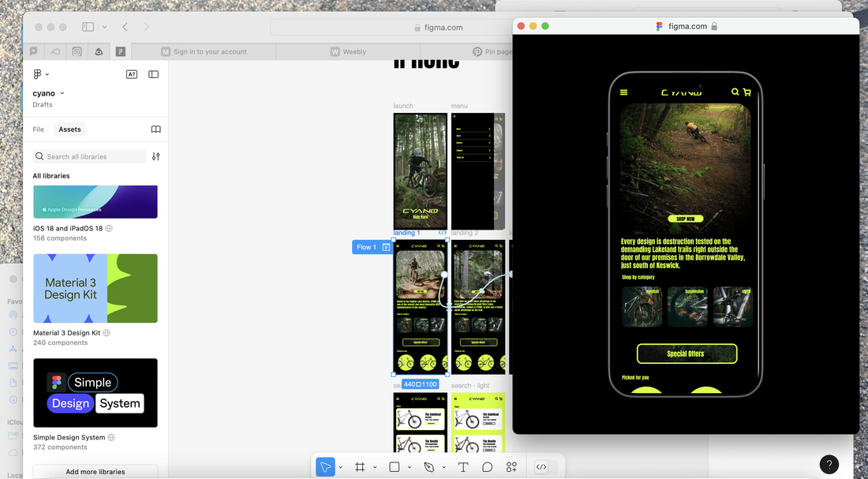Click code icon next to landing 1 label
Screen dimensions: 868x479
point(443,233)
